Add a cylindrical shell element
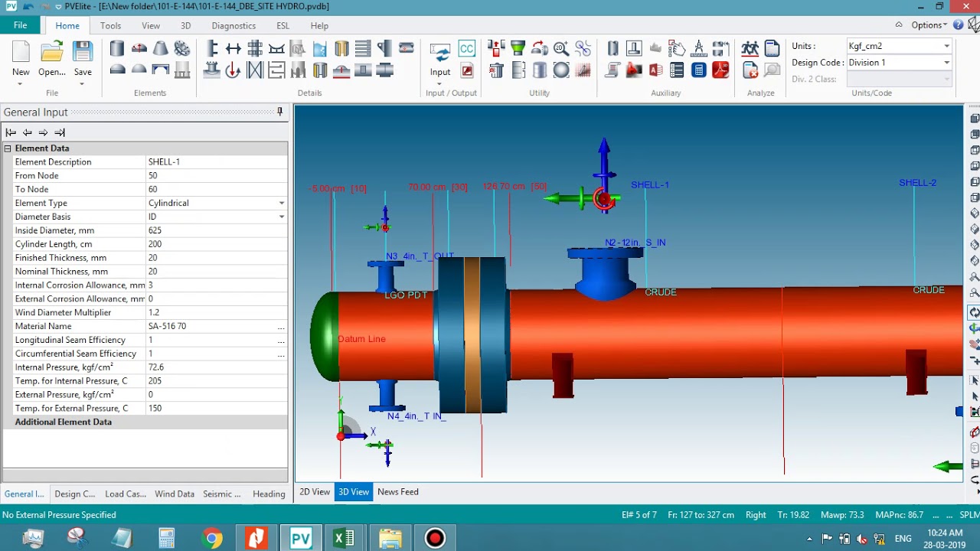This screenshot has width=980, height=551. [x=116, y=47]
